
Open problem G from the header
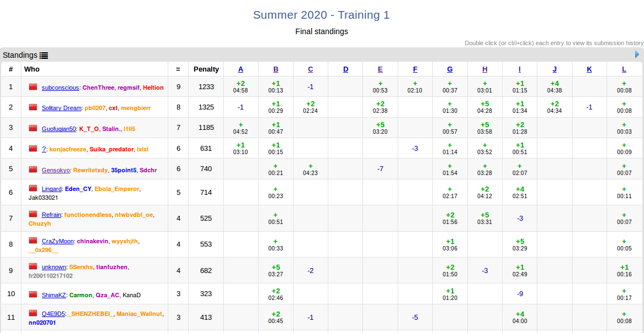(450, 69)
